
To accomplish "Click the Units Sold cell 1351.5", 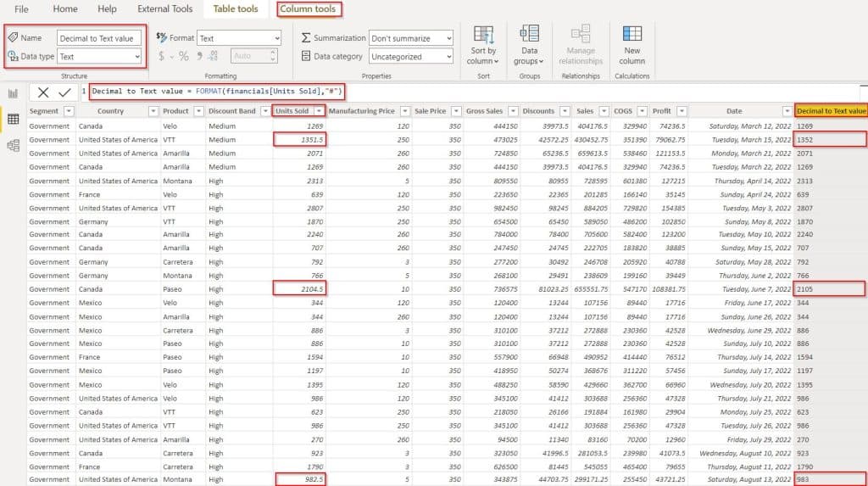I will click(x=299, y=140).
